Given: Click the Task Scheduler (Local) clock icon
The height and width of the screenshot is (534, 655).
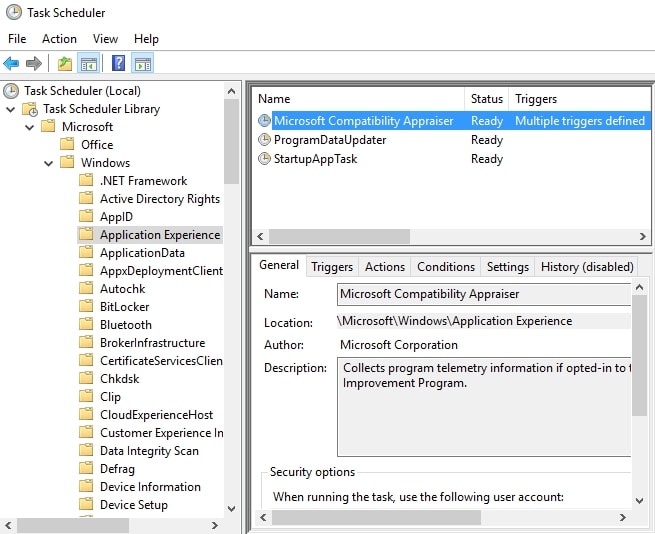Looking at the screenshot, I should [11, 91].
